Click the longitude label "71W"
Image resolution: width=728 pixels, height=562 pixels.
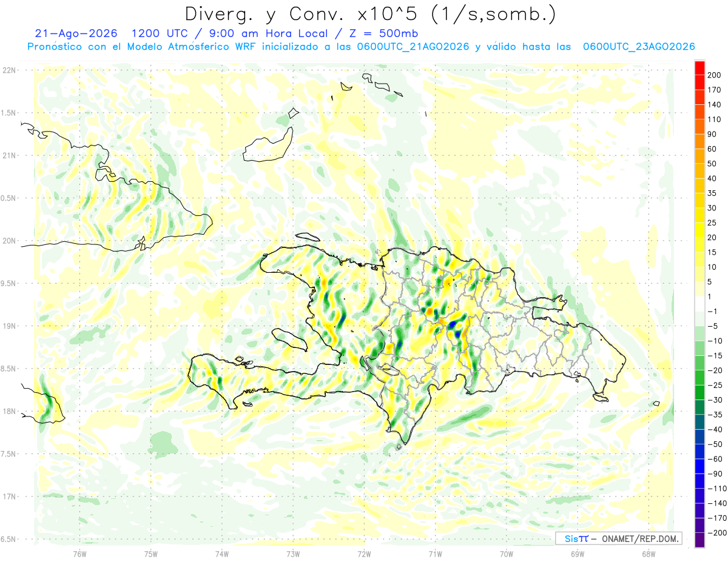pyautogui.click(x=435, y=554)
